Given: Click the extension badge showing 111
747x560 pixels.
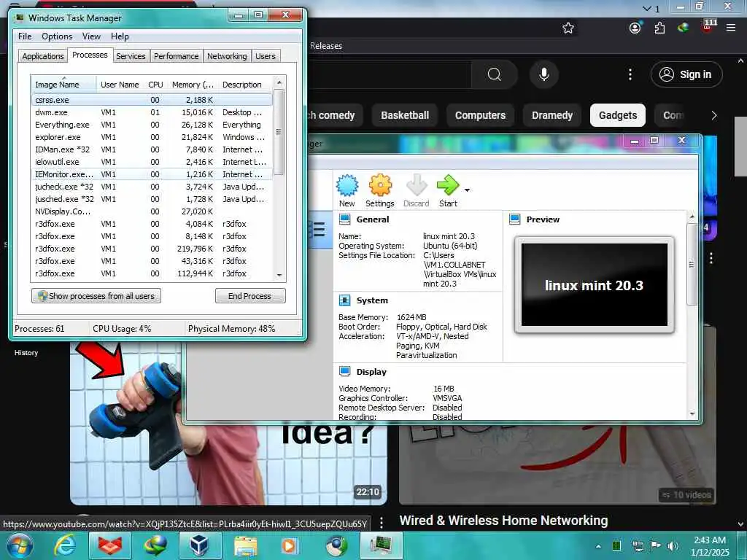Looking at the screenshot, I should [709, 26].
